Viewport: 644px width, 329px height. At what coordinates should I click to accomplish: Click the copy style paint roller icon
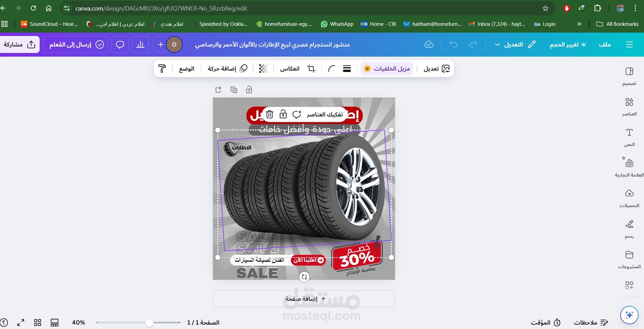pyautogui.click(x=162, y=69)
